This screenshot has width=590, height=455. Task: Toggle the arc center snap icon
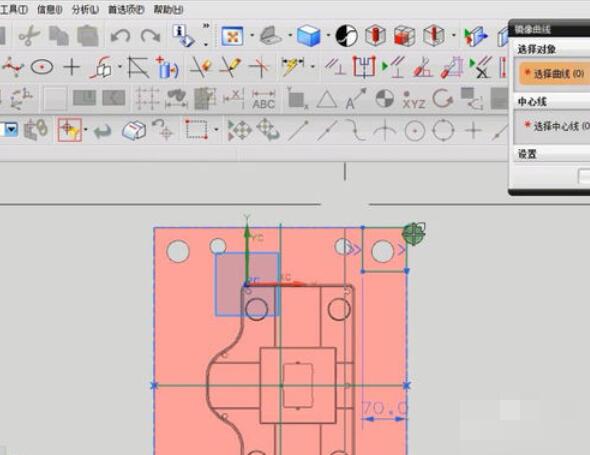click(415, 131)
